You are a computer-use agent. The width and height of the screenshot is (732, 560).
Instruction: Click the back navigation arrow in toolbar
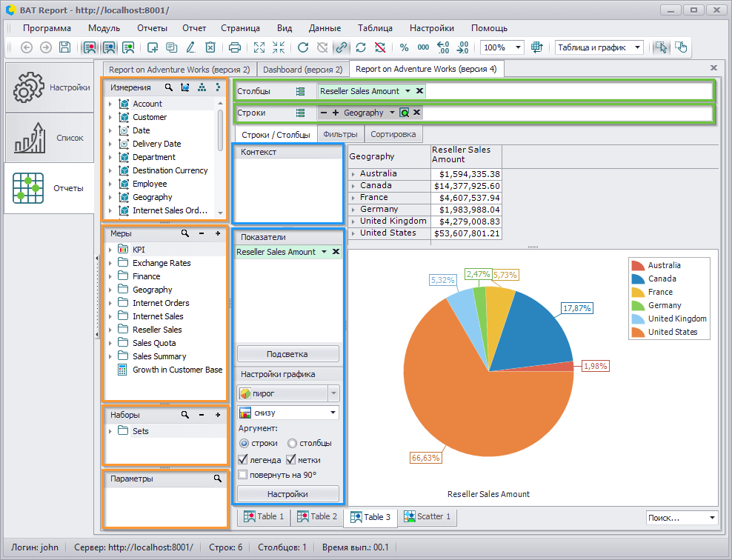click(x=27, y=47)
